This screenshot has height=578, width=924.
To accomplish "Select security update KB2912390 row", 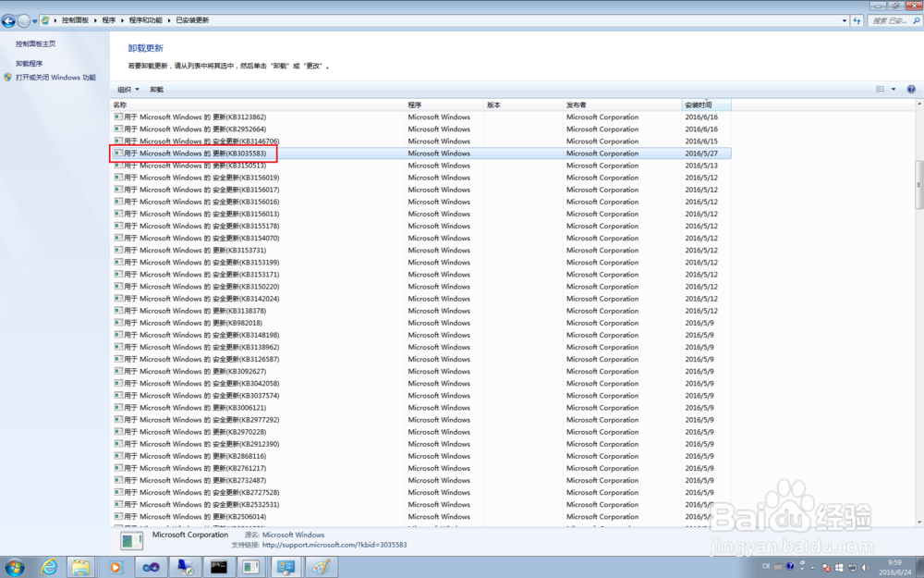I will [421, 444].
